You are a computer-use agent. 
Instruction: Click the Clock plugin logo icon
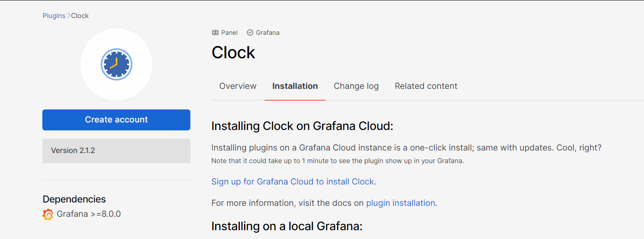[117, 65]
